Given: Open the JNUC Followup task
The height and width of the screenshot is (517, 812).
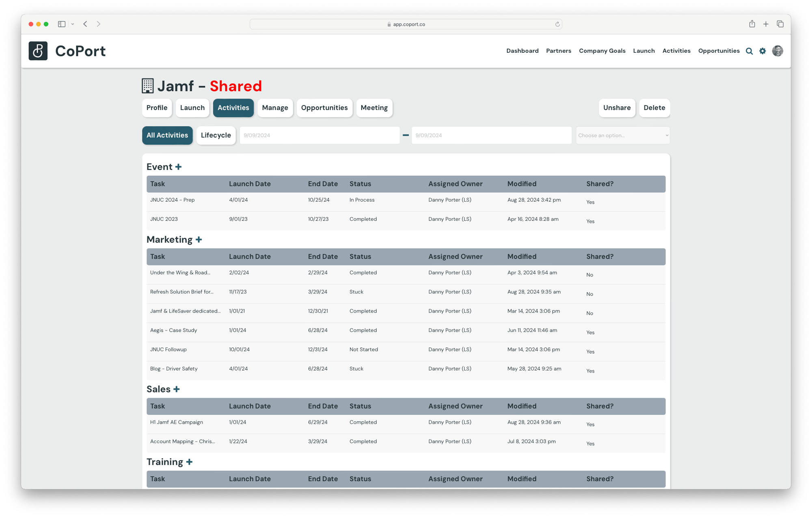Looking at the screenshot, I should point(168,349).
